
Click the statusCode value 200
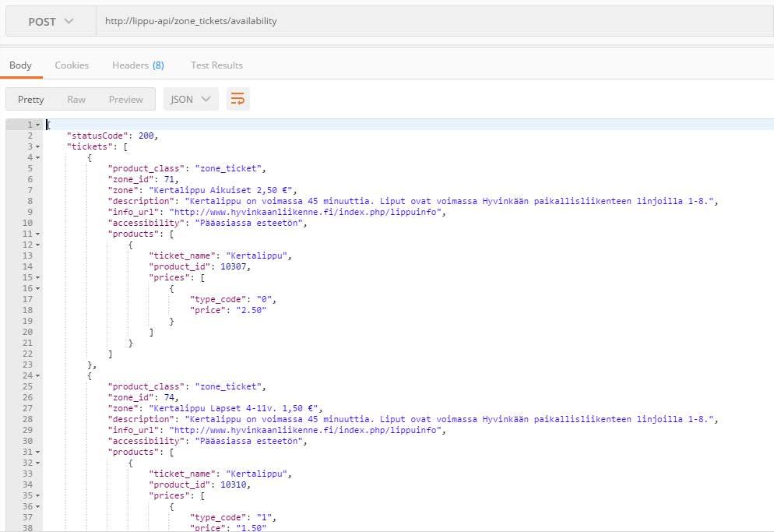[146, 136]
